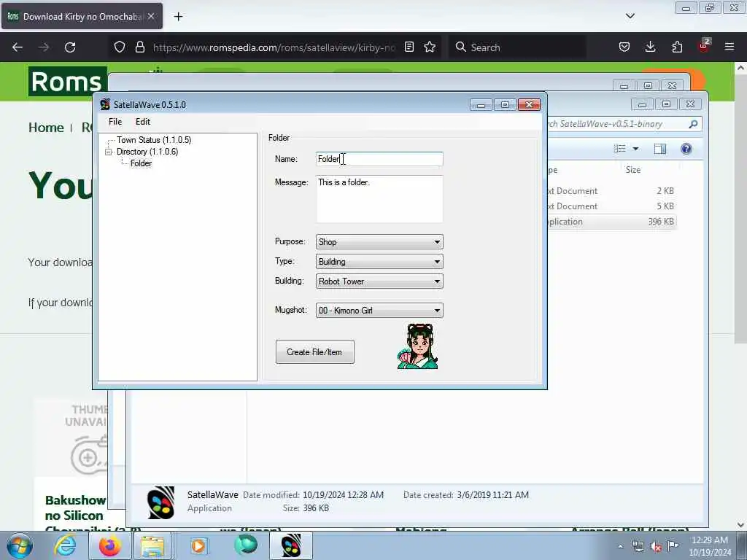The width and height of the screenshot is (747, 560).
Task: Bookmark this page with the star
Action: click(430, 47)
